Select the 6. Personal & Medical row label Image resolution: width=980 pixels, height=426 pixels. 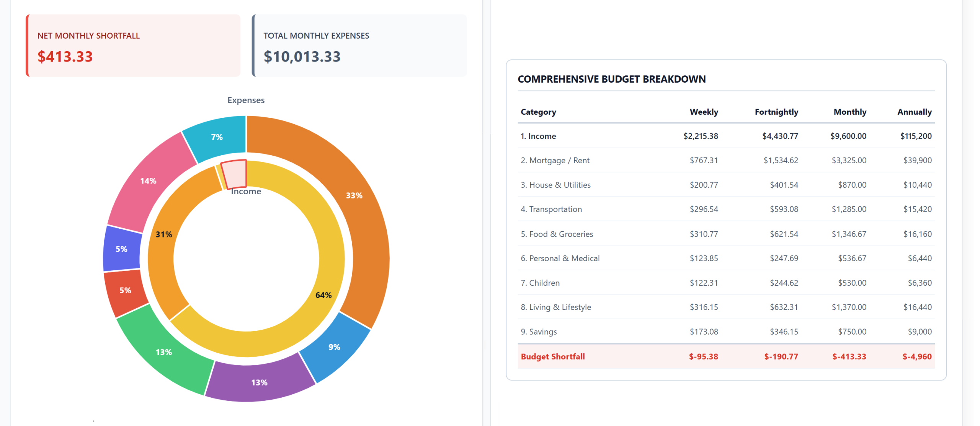[x=560, y=259]
